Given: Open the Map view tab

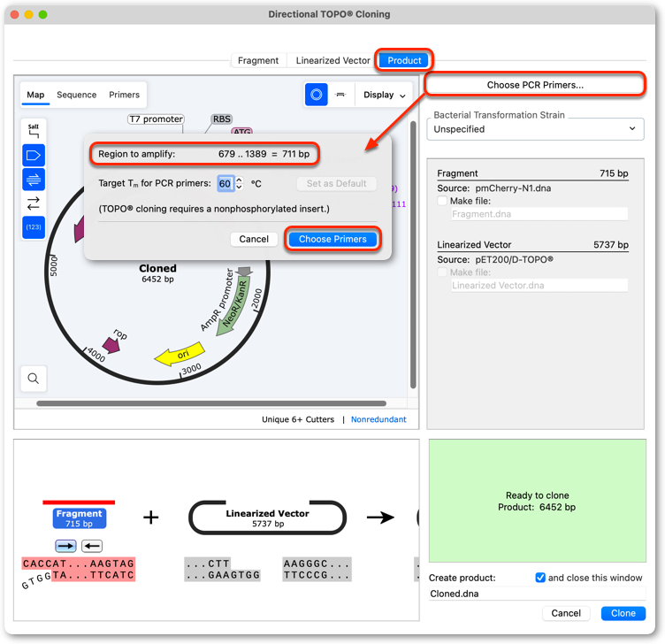Looking at the screenshot, I should pyautogui.click(x=35, y=95).
